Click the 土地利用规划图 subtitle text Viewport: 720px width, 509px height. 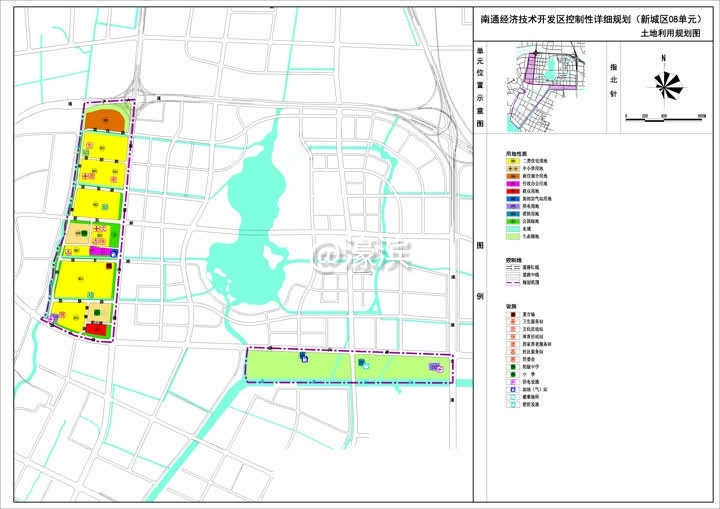click(x=671, y=33)
